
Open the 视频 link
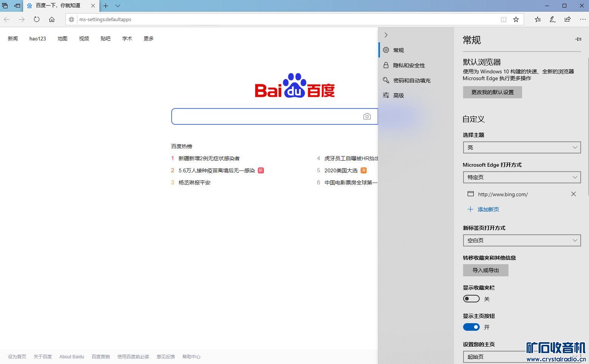pos(84,39)
